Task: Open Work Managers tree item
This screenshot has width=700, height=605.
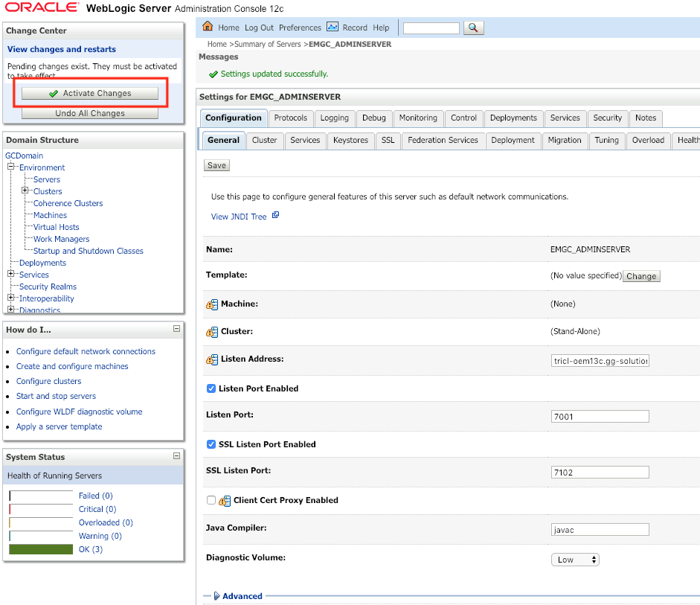Action: pyautogui.click(x=61, y=239)
